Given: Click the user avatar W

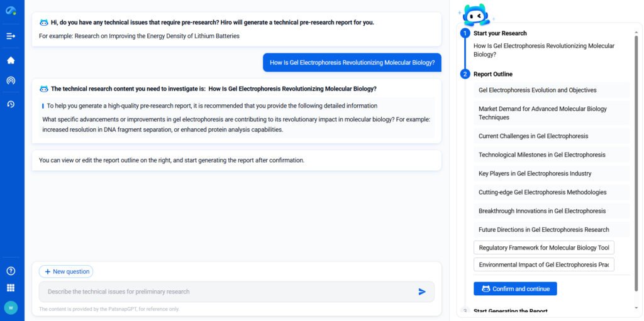Looking at the screenshot, I should tap(11, 308).
